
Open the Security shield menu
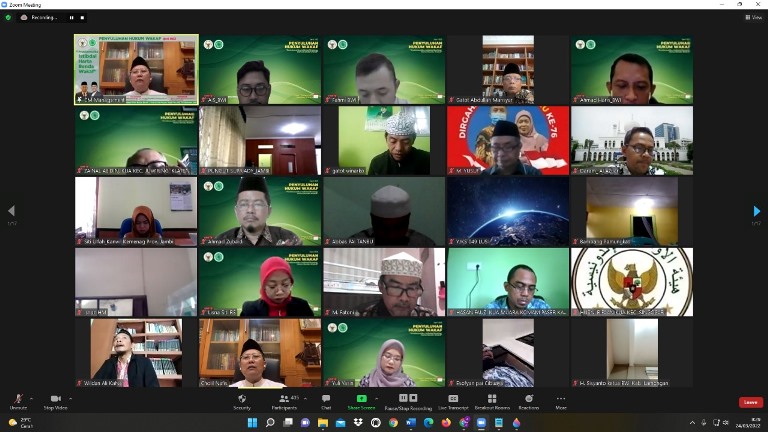click(x=242, y=402)
